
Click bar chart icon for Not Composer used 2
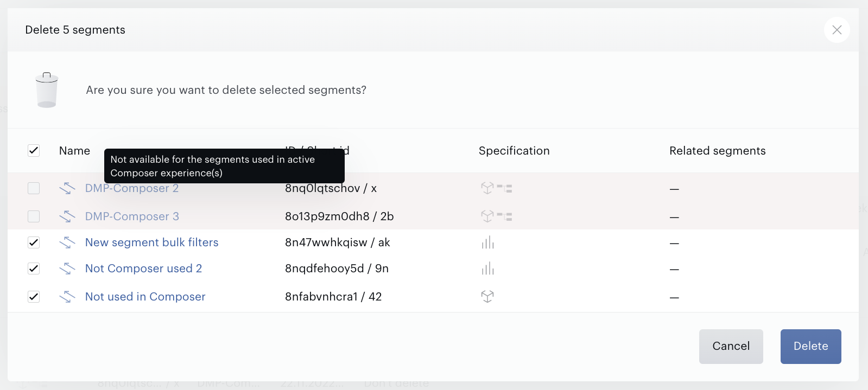[x=488, y=268]
